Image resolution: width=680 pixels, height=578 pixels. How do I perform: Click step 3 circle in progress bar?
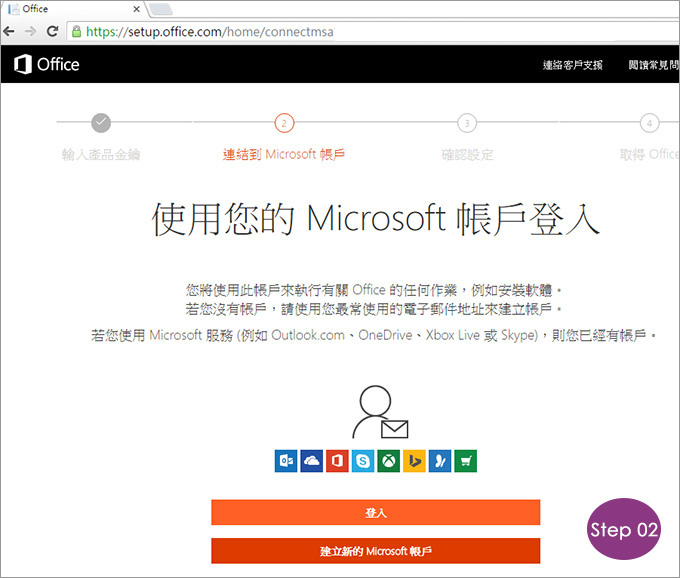[467, 123]
